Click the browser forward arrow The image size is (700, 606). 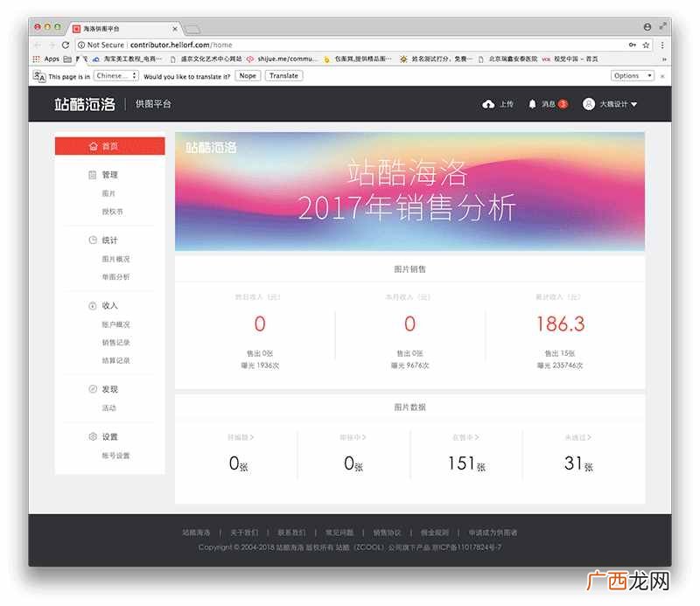pyautogui.click(x=52, y=45)
